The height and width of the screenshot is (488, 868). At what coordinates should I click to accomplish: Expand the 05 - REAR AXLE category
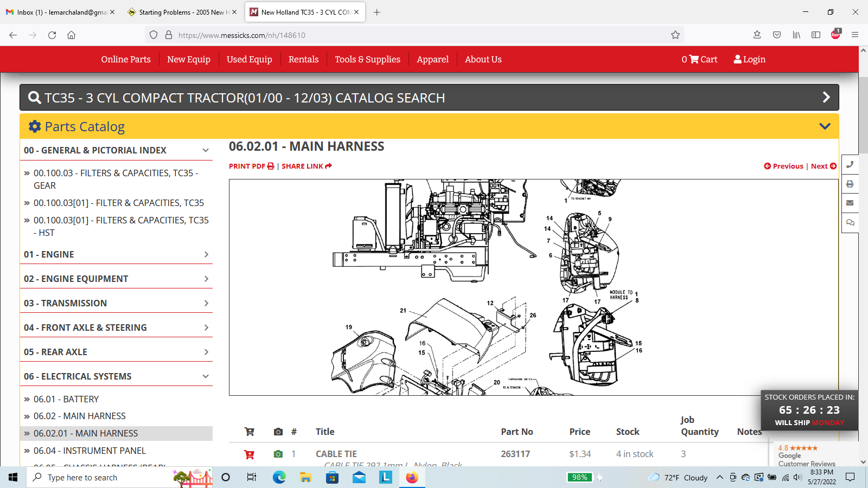pyautogui.click(x=206, y=352)
